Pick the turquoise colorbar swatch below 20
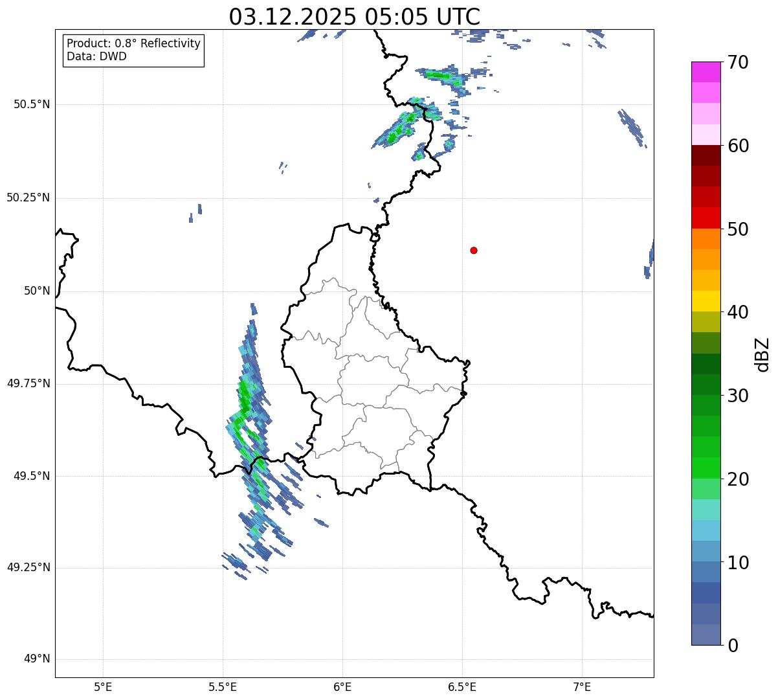778x700 pixels. (x=706, y=510)
